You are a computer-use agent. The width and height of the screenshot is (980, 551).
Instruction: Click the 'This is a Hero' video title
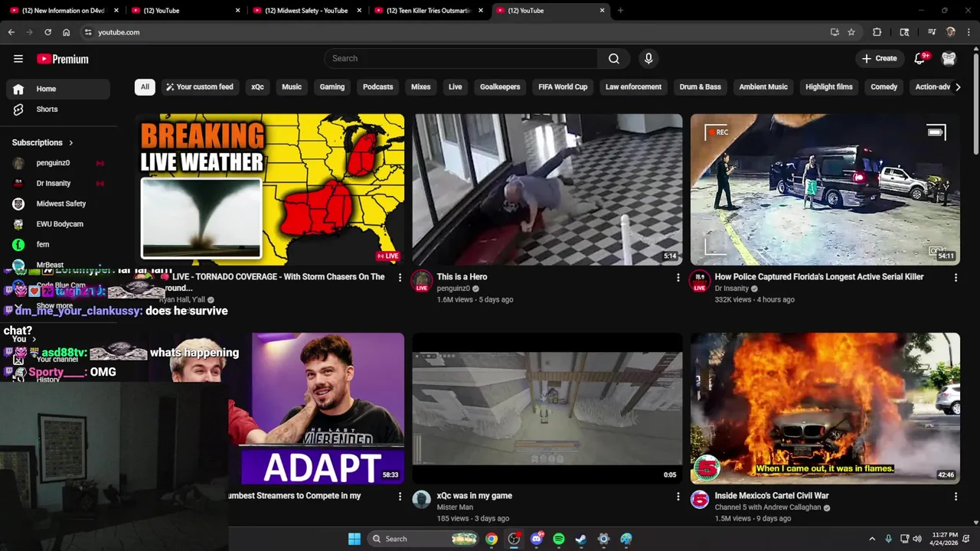click(x=462, y=277)
